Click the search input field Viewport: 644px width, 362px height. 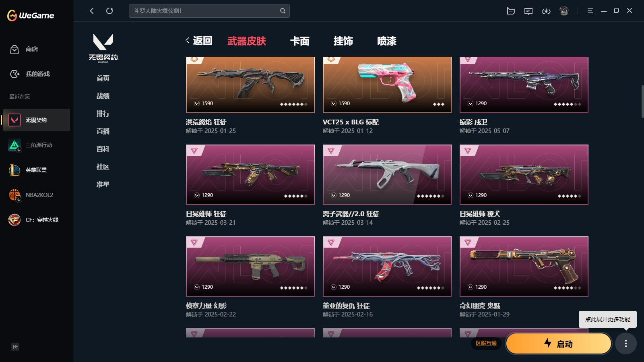[209, 11]
